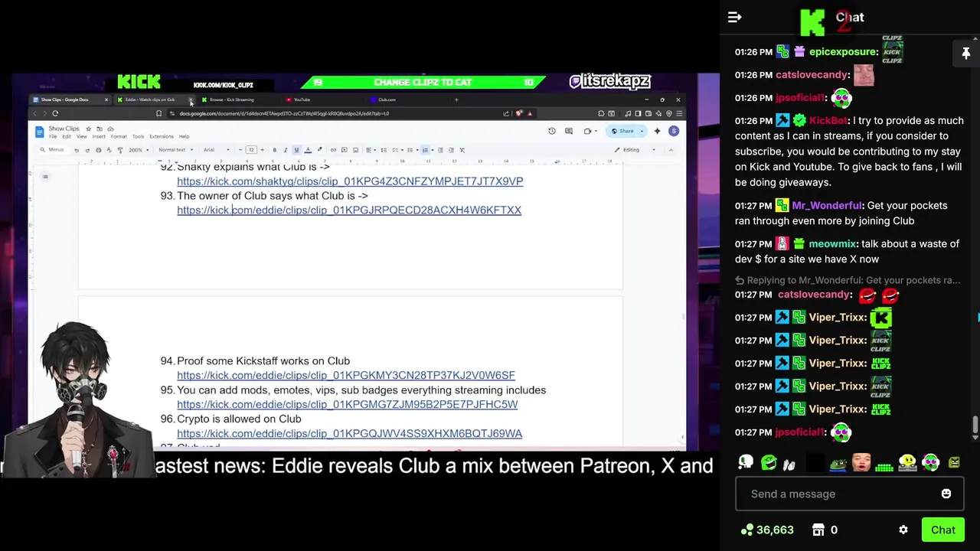Open the emoji picker in the message box
980x551 pixels.
(946, 494)
